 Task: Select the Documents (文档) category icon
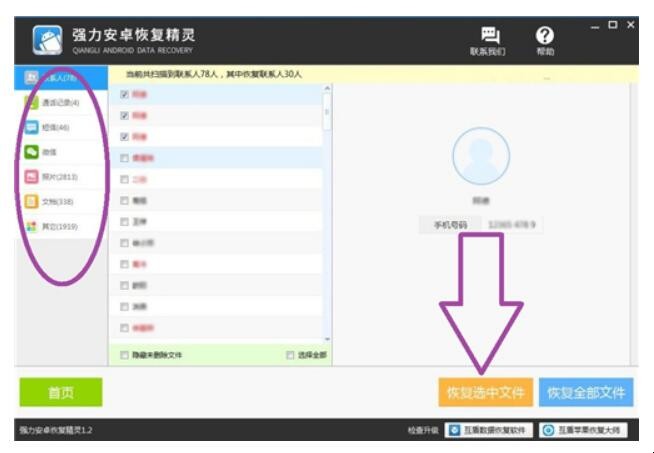(x=32, y=202)
